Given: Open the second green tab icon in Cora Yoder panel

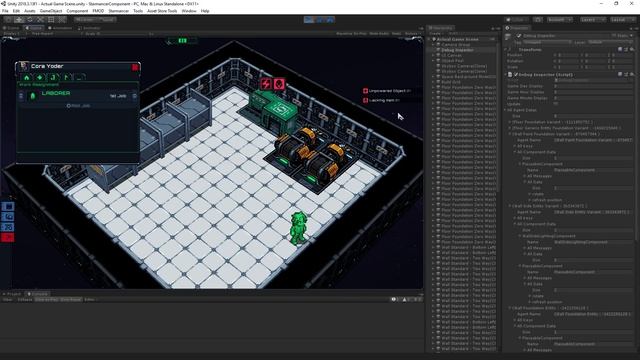Looking at the screenshot, I should [40, 77].
